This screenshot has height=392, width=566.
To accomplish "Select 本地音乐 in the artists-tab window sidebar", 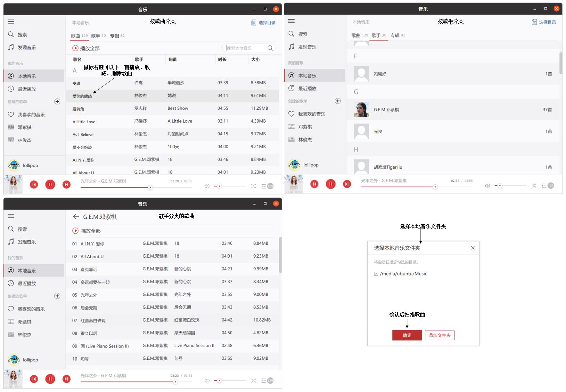I will (x=314, y=76).
